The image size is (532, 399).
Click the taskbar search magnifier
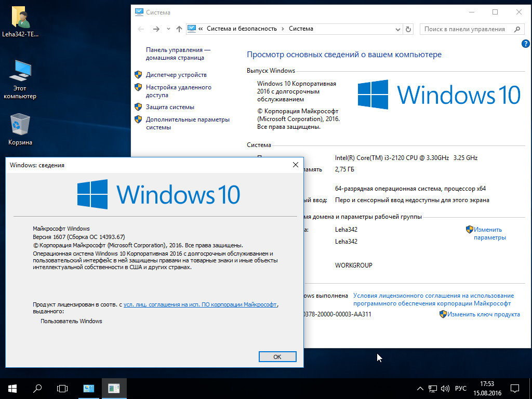point(37,389)
